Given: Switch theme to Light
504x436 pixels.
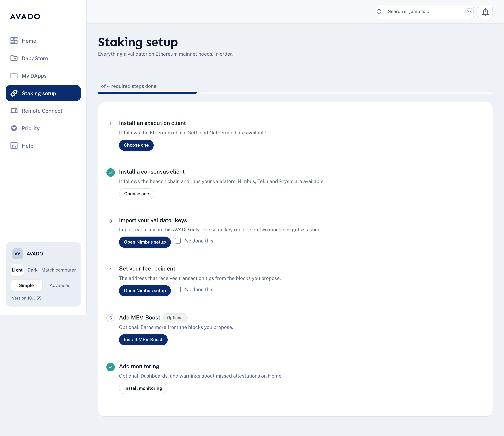Looking at the screenshot, I should pyautogui.click(x=17, y=270).
